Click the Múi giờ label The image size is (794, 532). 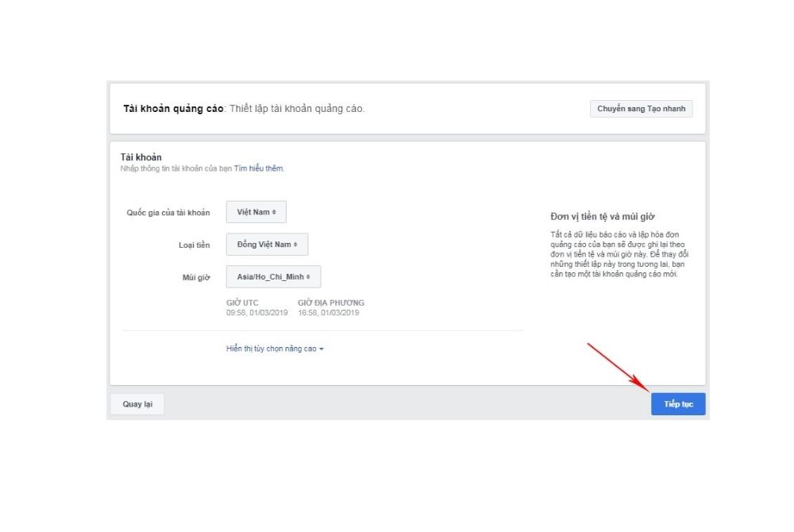196,277
